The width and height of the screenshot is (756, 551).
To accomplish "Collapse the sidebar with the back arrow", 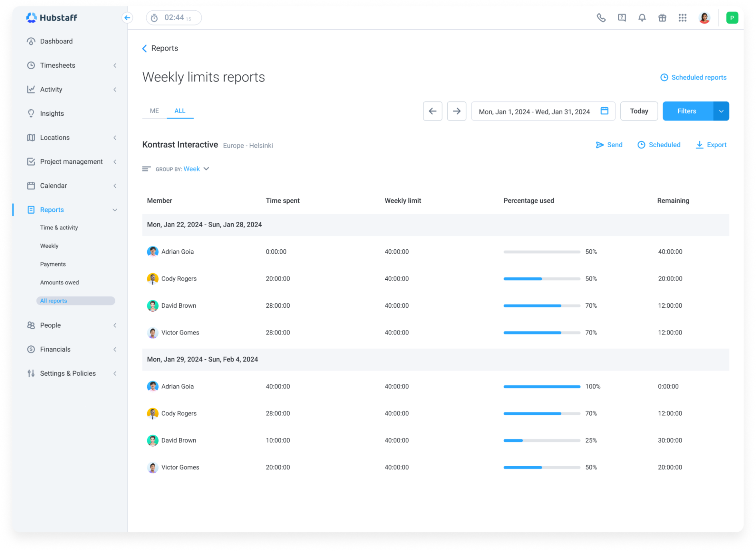I will click(x=127, y=18).
